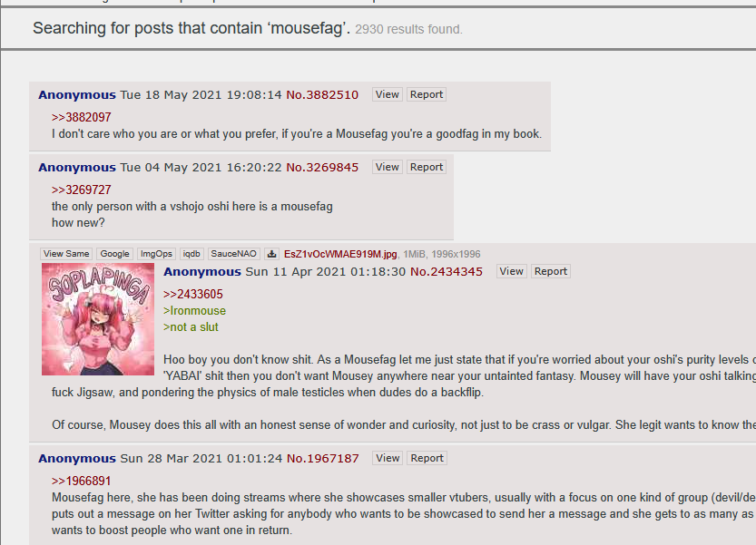Click the download icon beside SauceNAO
Viewport: 756px width, 545px height.
coord(271,254)
